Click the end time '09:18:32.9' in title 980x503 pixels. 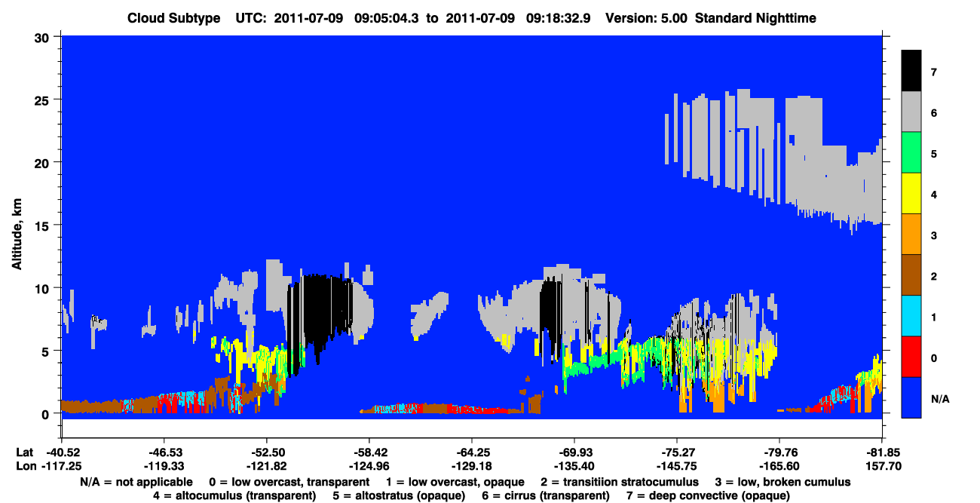tap(557, 18)
